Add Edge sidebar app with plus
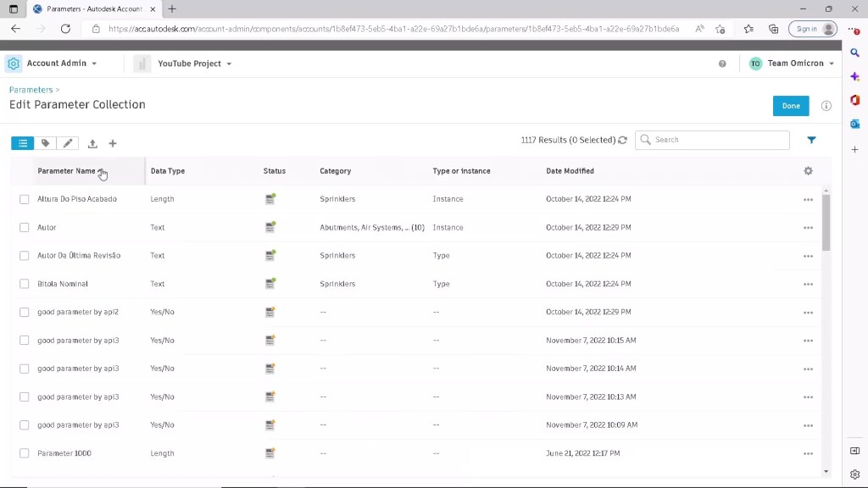The height and width of the screenshot is (488, 868). pos(854,149)
